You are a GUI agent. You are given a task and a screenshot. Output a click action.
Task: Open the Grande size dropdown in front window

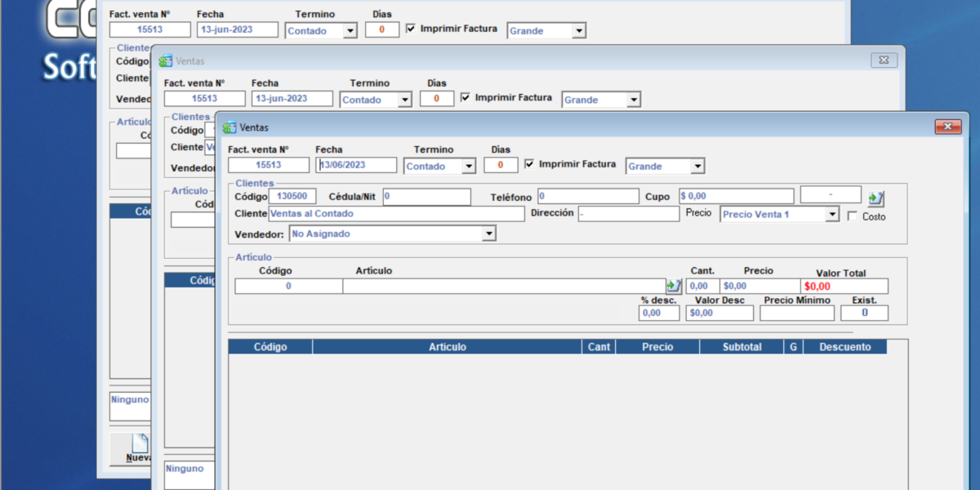697,167
